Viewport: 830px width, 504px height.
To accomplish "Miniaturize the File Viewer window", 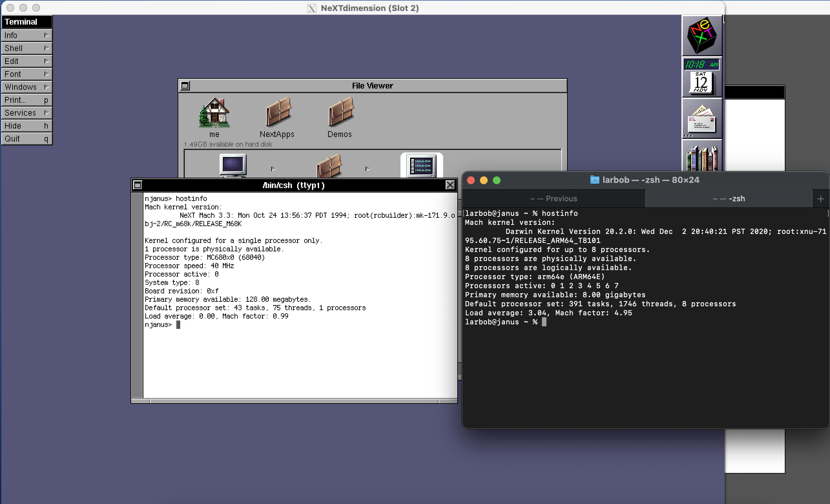I will click(x=185, y=86).
